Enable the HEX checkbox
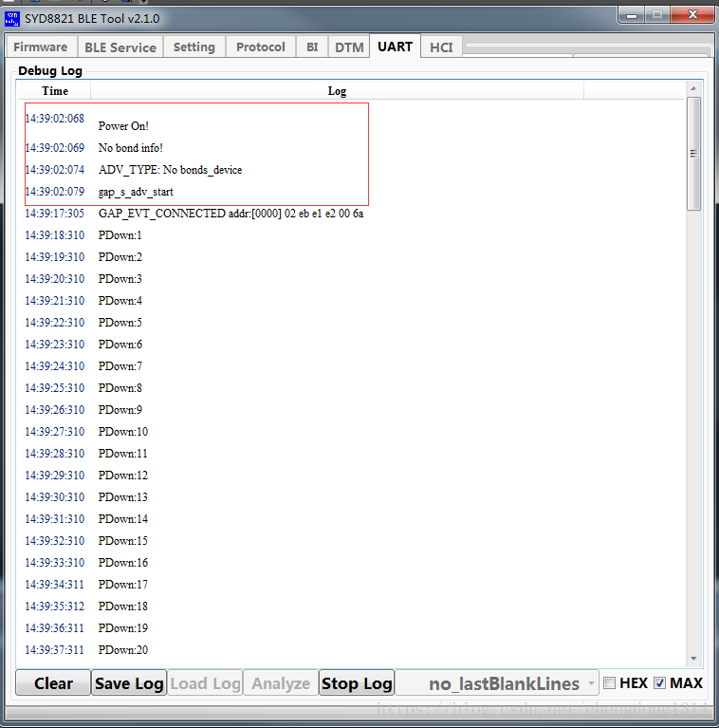The image size is (719, 728). point(610,683)
